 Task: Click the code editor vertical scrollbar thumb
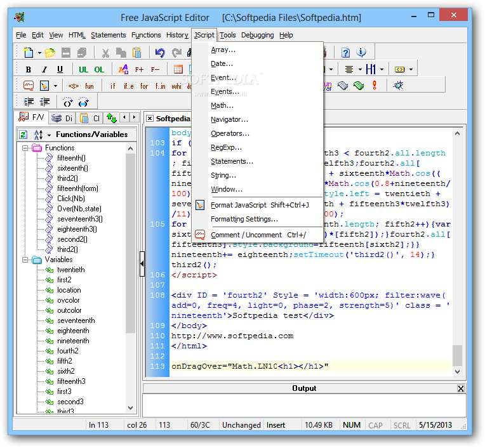click(x=457, y=355)
